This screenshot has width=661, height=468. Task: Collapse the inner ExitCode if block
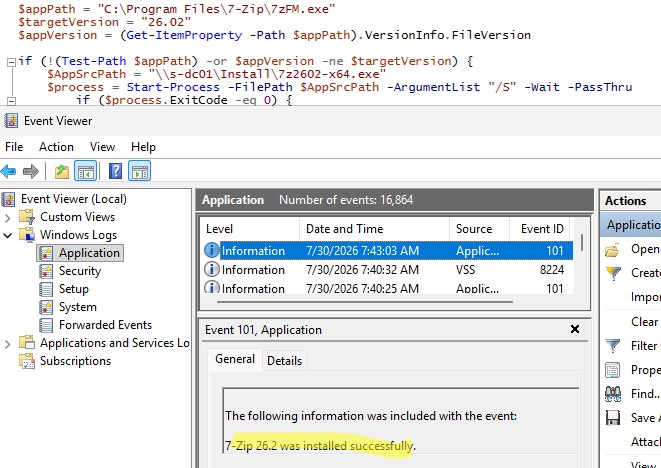(11, 101)
